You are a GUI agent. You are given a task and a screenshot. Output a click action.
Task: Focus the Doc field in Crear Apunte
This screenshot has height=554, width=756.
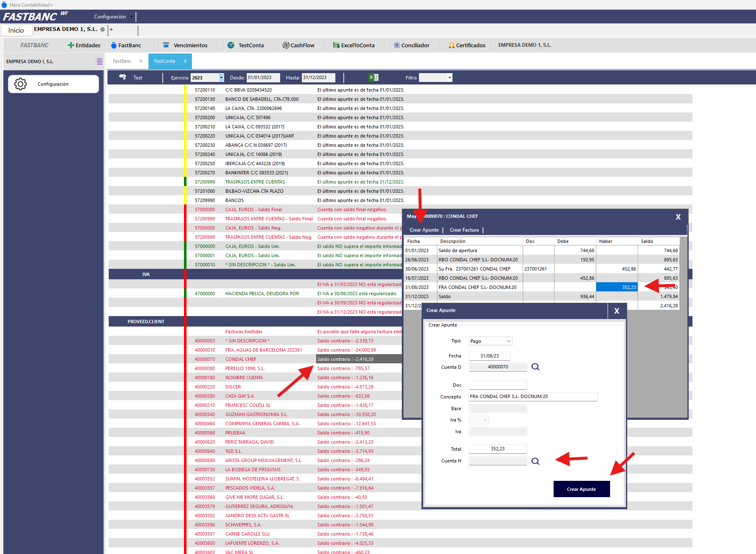pyautogui.click(x=498, y=385)
